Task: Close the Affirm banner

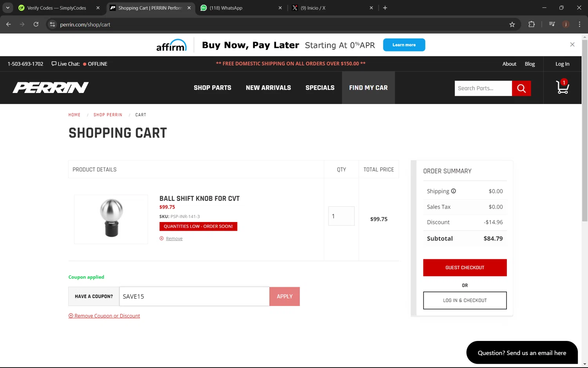Action: 572,44
